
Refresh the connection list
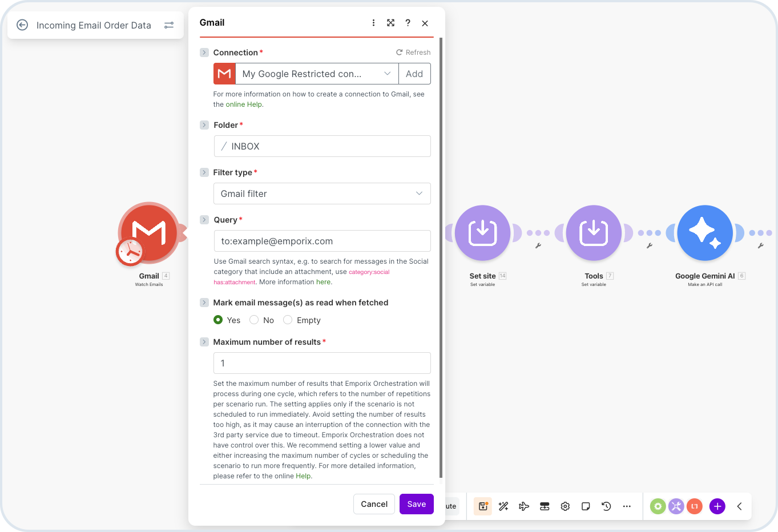coord(413,53)
